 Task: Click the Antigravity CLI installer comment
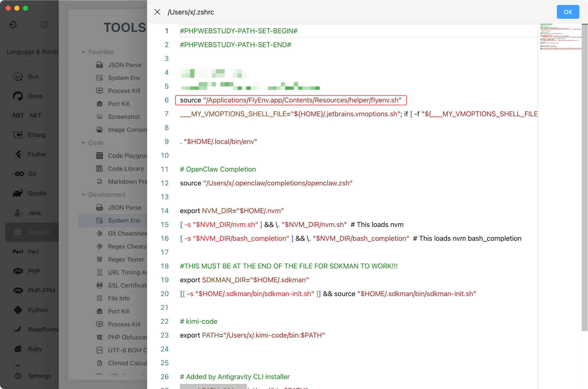click(x=235, y=377)
